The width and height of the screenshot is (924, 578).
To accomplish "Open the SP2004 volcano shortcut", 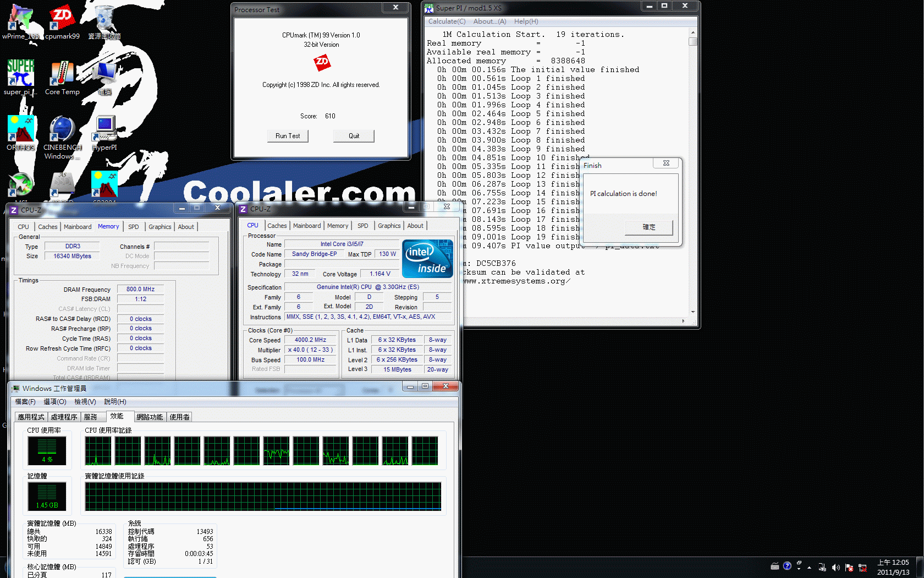I will click(105, 185).
